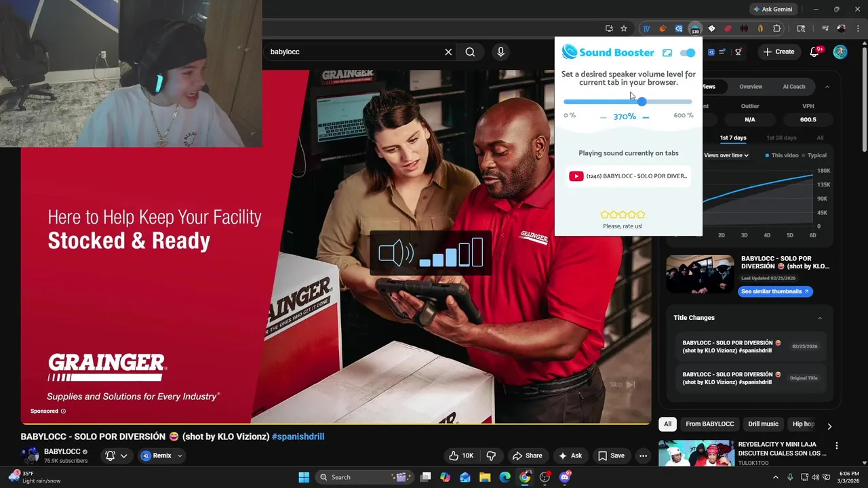This screenshot has height=488, width=868.
Task: Select the 1st 7 days range tab
Action: (733, 138)
